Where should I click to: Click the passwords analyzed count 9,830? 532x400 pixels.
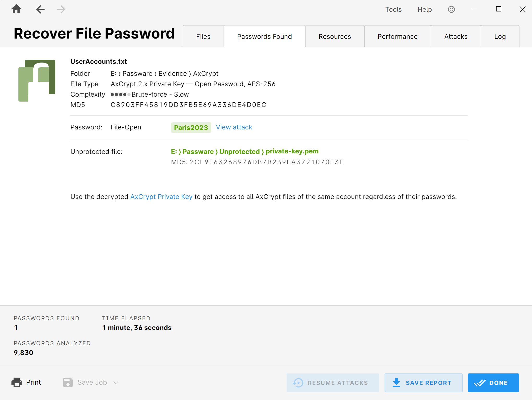click(23, 353)
